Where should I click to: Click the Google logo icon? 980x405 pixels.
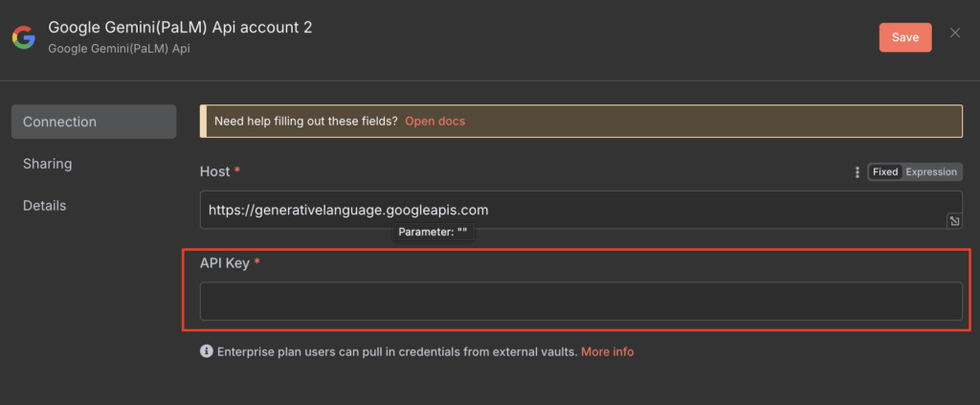coord(24,37)
